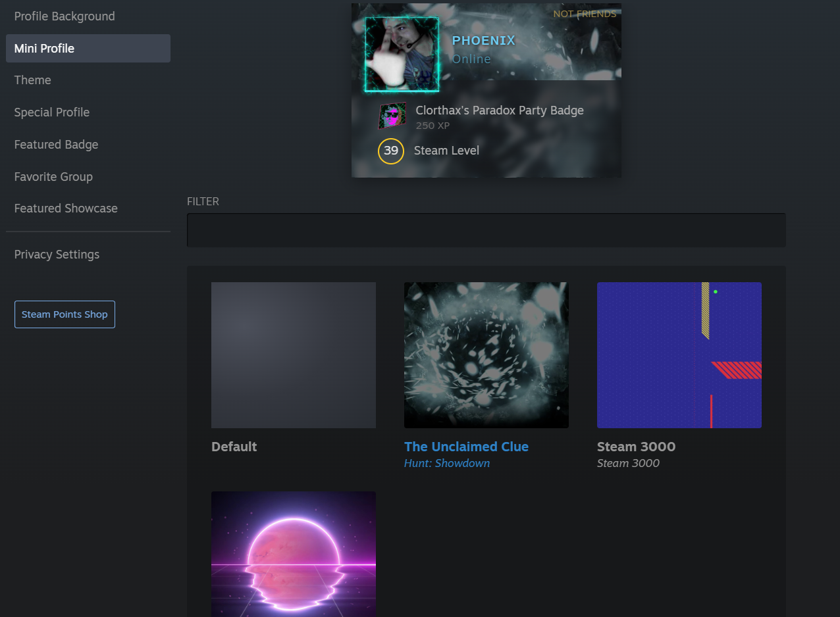Select Mini Profile in sidebar
The image size is (840, 617).
click(88, 49)
